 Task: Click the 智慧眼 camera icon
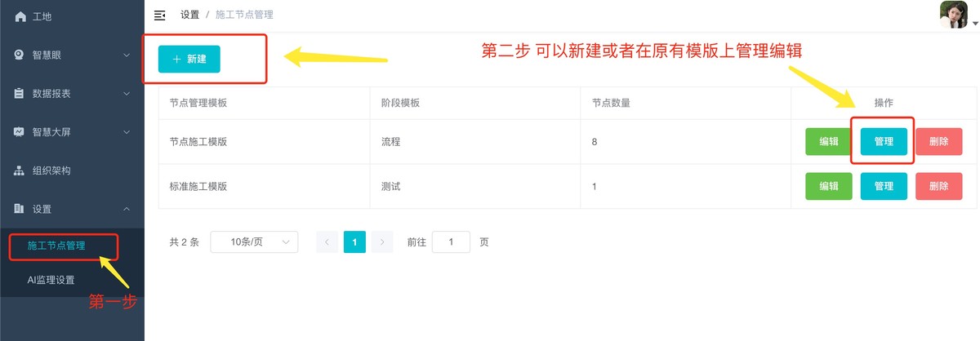(20, 55)
